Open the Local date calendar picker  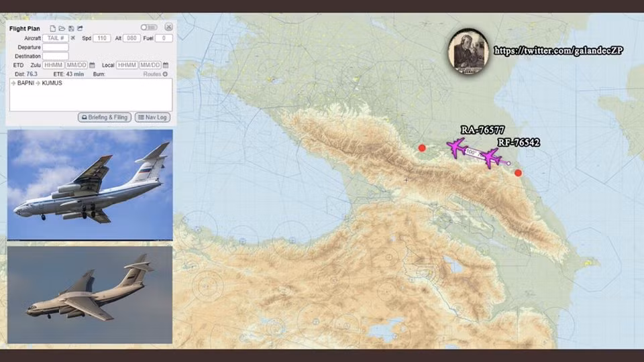[166, 65]
